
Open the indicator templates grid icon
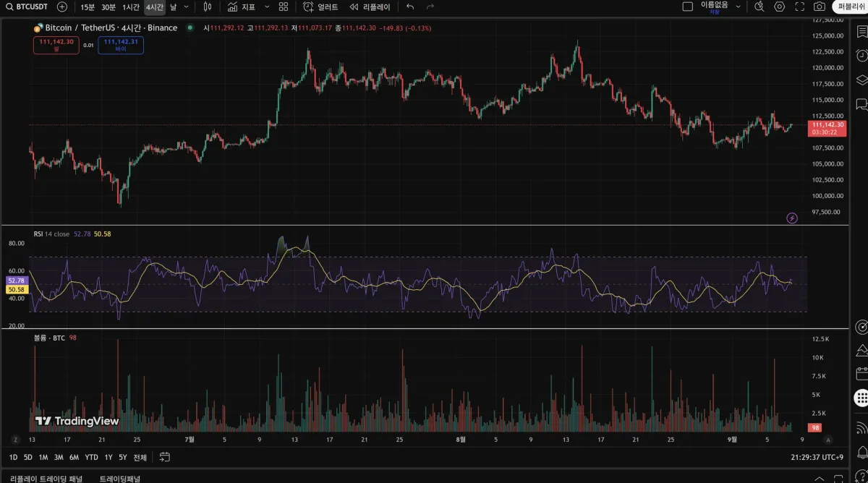tap(284, 7)
